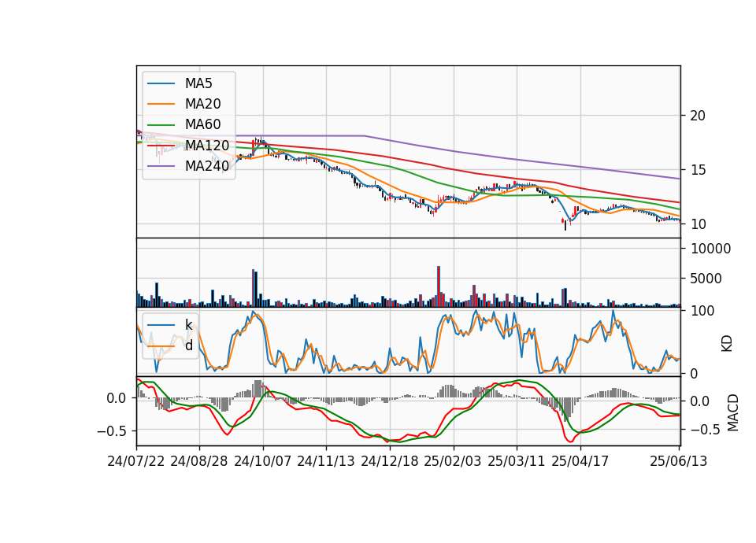Viewport: 756px width, 543px height.
Task: Click the 25/04/17 date tick label
Action: click(580, 461)
